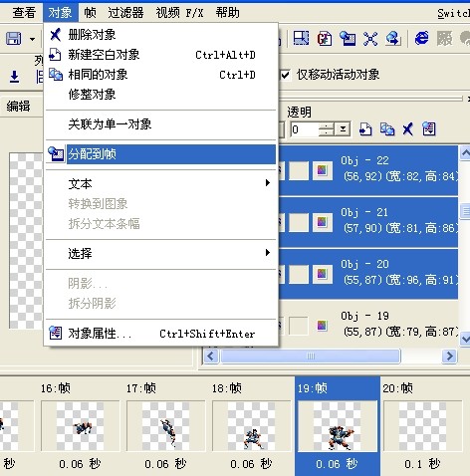This screenshot has width=470, height=476.
Task: Open the transparency dropdown arrow
Action: 343,129
